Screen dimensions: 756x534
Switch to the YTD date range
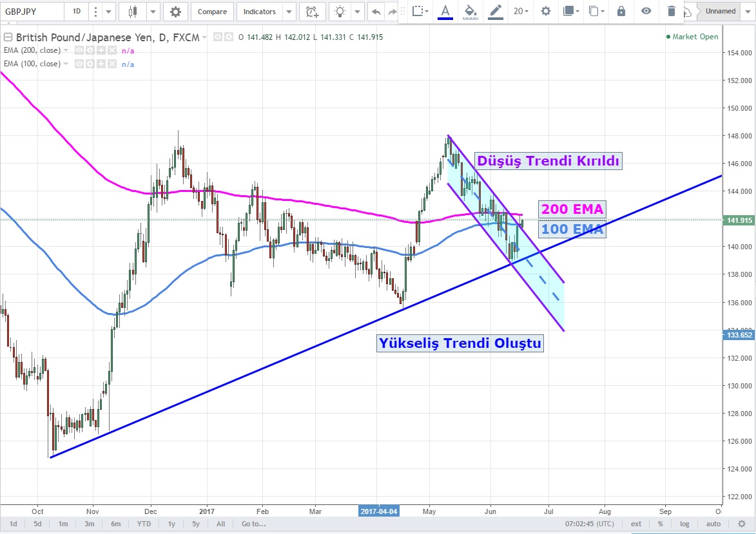pyautogui.click(x=144, y=524)
